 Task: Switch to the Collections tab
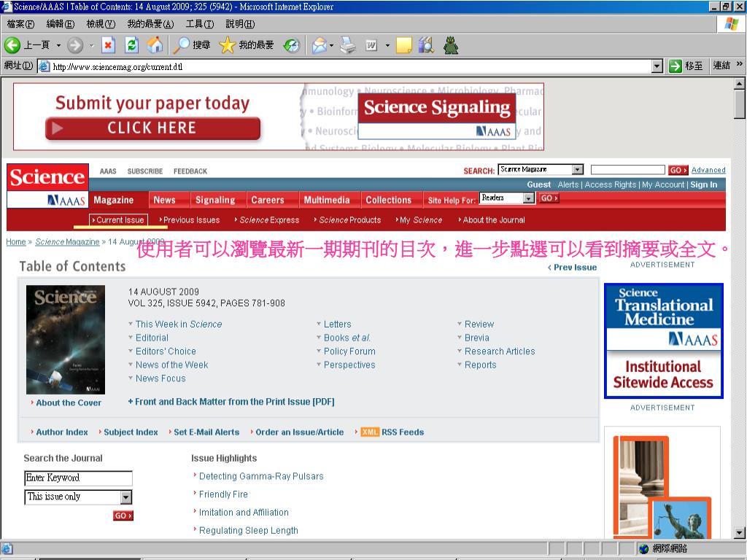pos(388,200)
